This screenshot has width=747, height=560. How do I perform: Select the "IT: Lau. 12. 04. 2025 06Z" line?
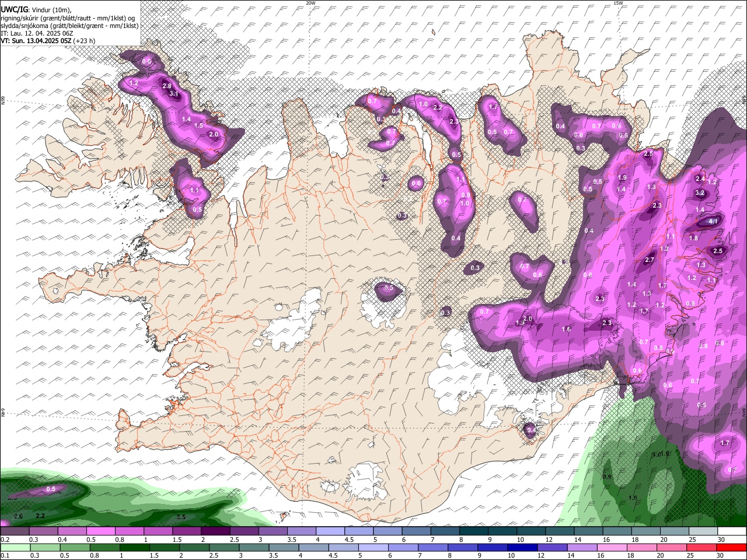[37, 33]
